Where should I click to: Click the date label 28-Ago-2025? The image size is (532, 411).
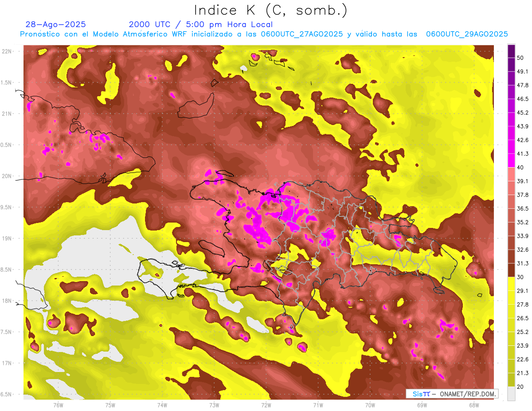pyautogui.click(x=55, y=24)
